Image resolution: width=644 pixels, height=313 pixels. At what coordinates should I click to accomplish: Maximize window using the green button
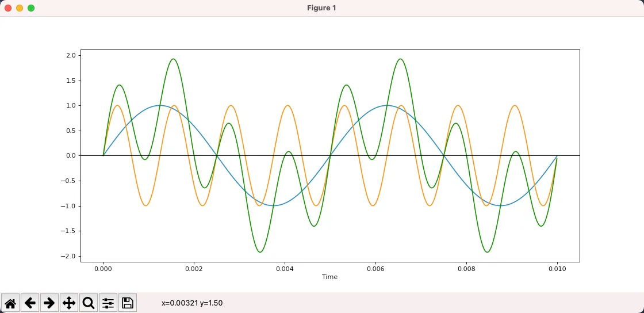coord(31,8)
